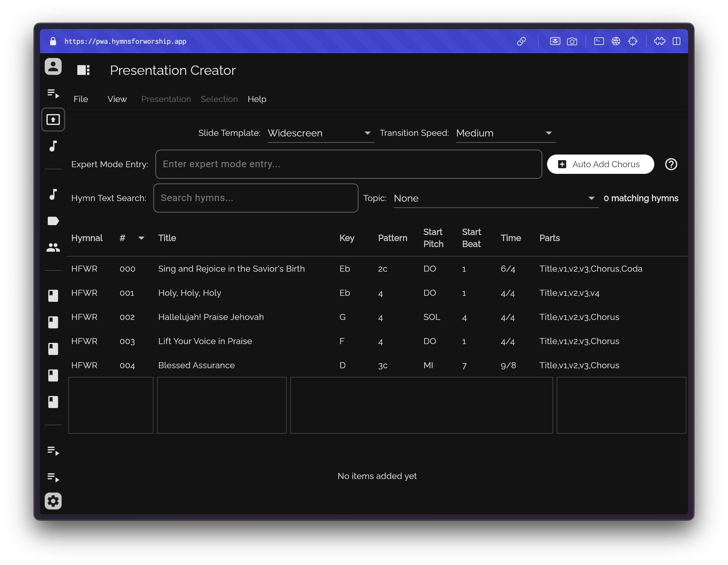Click the Time column header
Viewport: 728px width, 565px height.
(511, 238)
